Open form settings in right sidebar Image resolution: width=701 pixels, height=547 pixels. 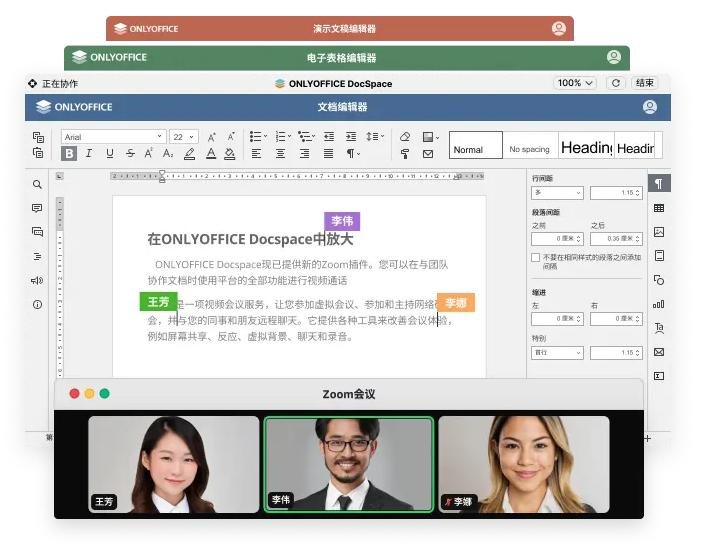pyautogui.click(x=659, y=376)
